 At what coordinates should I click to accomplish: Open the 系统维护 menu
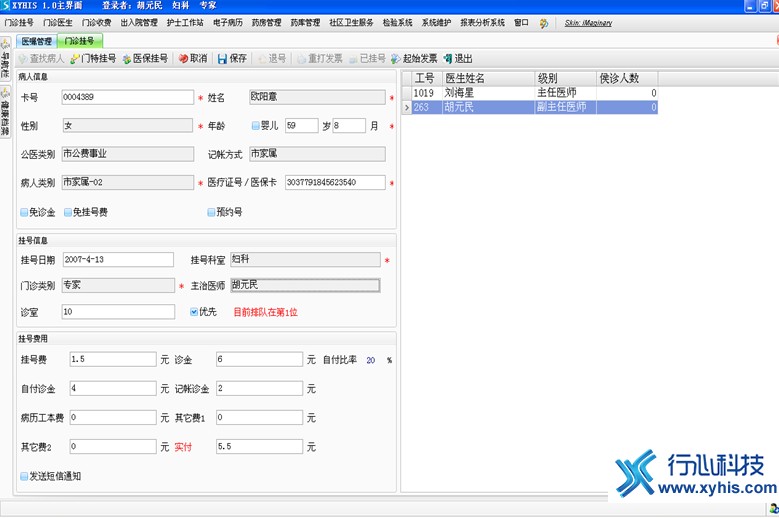[x=436, y=23]
